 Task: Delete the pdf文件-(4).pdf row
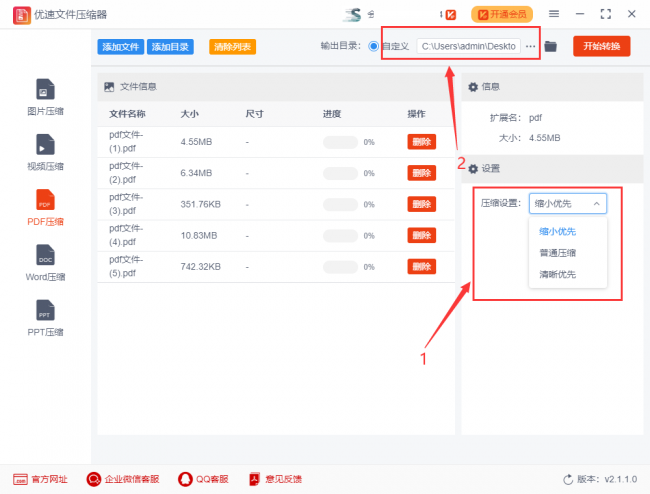coord(422,235)
